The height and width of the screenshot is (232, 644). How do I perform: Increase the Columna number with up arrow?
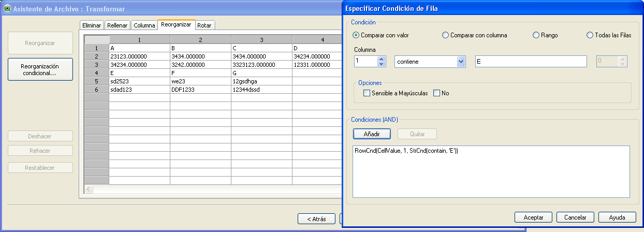coord(382,59)
